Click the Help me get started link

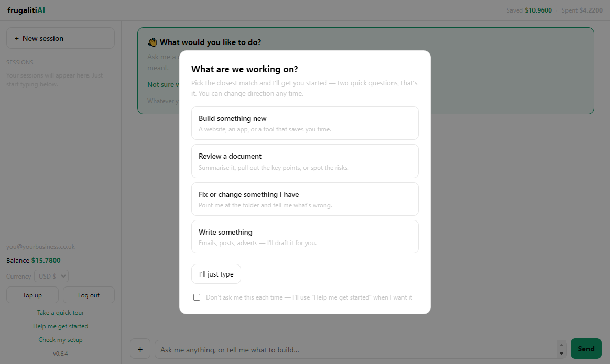(x=60, y=326)
